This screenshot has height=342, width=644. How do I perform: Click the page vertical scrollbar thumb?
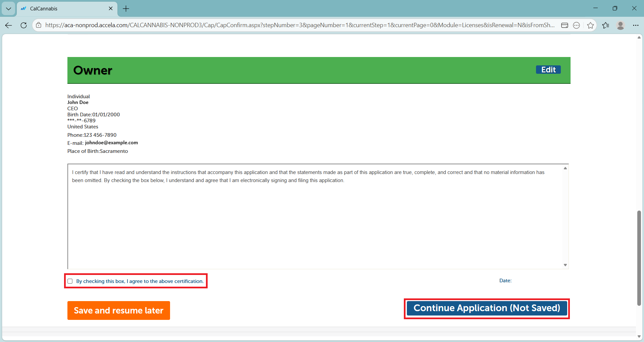[x=639, y=258]
